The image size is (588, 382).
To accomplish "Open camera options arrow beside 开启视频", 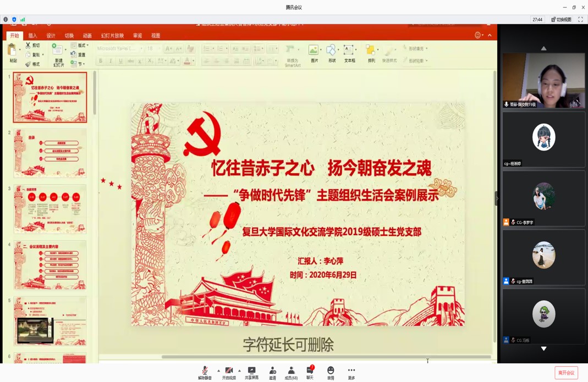I will 239,371.
